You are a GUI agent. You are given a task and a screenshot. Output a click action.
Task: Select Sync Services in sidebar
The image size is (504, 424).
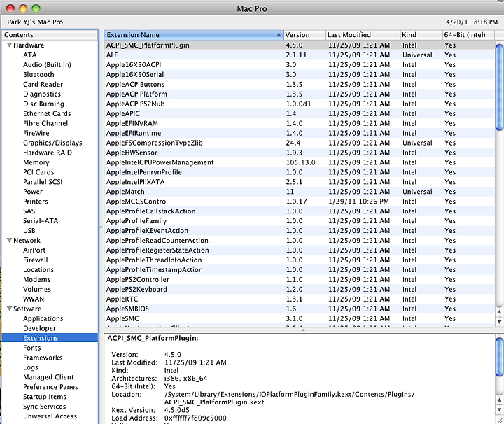44,407
